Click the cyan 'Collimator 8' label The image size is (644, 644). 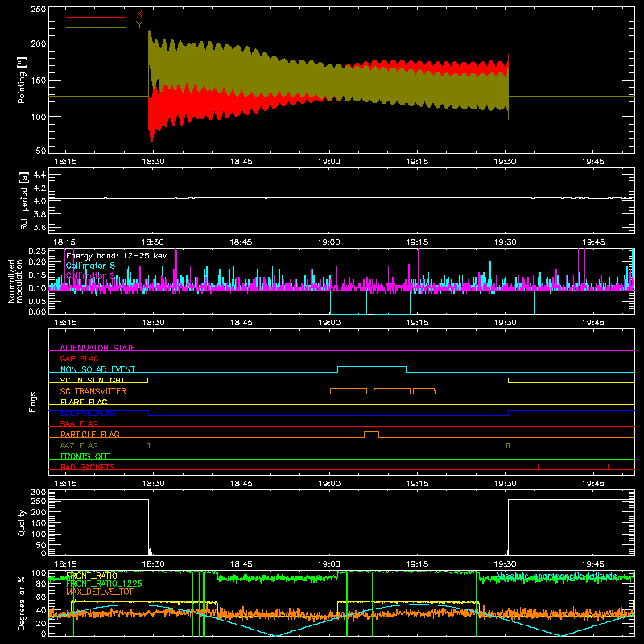90,266
